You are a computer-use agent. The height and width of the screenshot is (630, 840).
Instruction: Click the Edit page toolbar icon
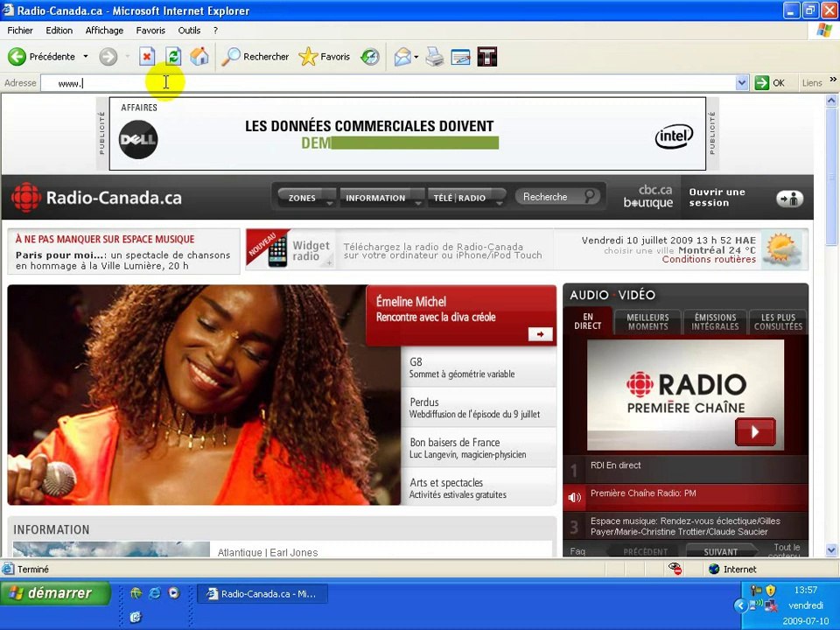pos(461,56)
